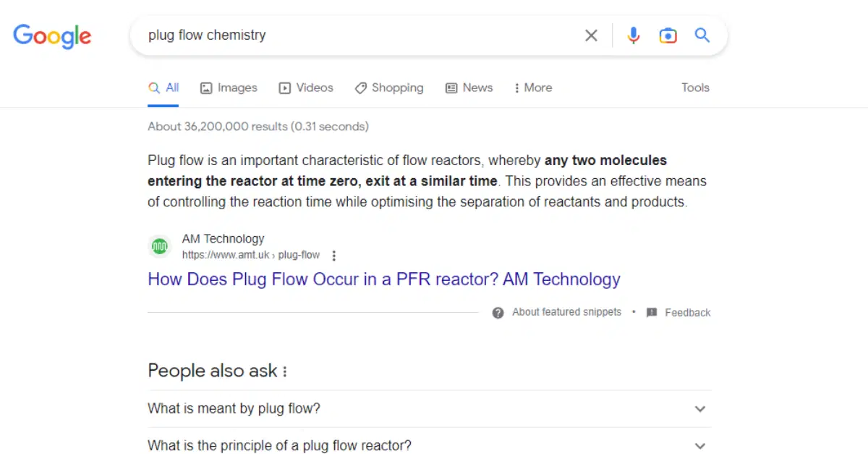Image resolution: width=868 pixels, height=454 pixels.
Task: Open Google Lens via the camera icon
Action: 668,35
